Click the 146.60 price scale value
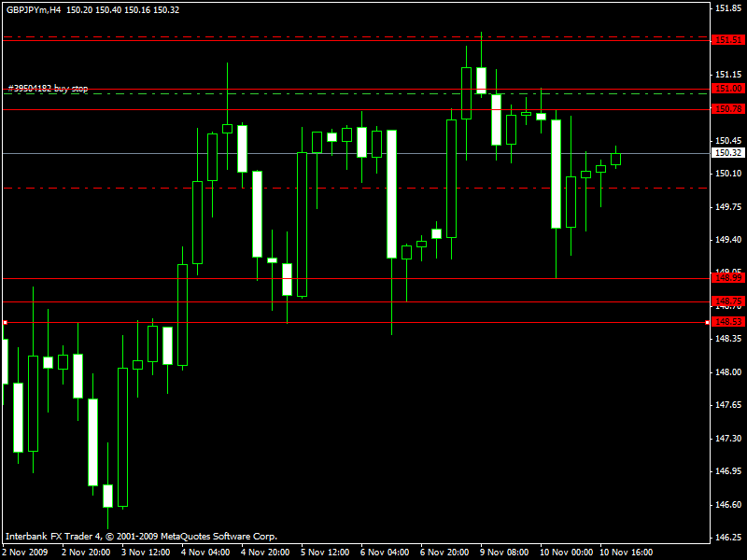The height and width of the screenshot is (560, 747). 727,505
